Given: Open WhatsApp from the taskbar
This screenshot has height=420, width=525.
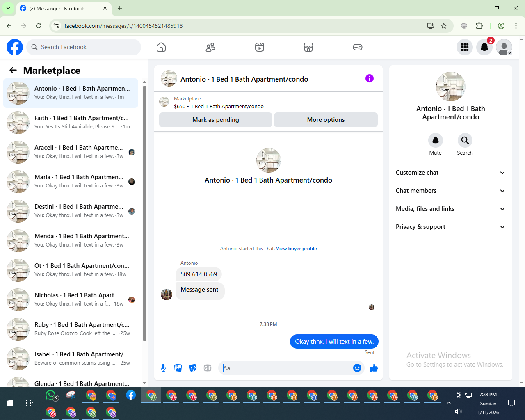Looking at the screenshot, I should coord(51,395).
